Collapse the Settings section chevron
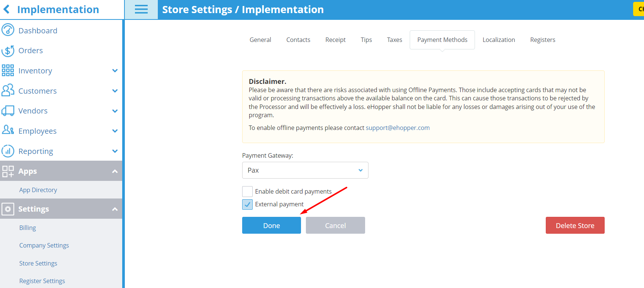This screenshot has width=644, height=288. point(115,209)
